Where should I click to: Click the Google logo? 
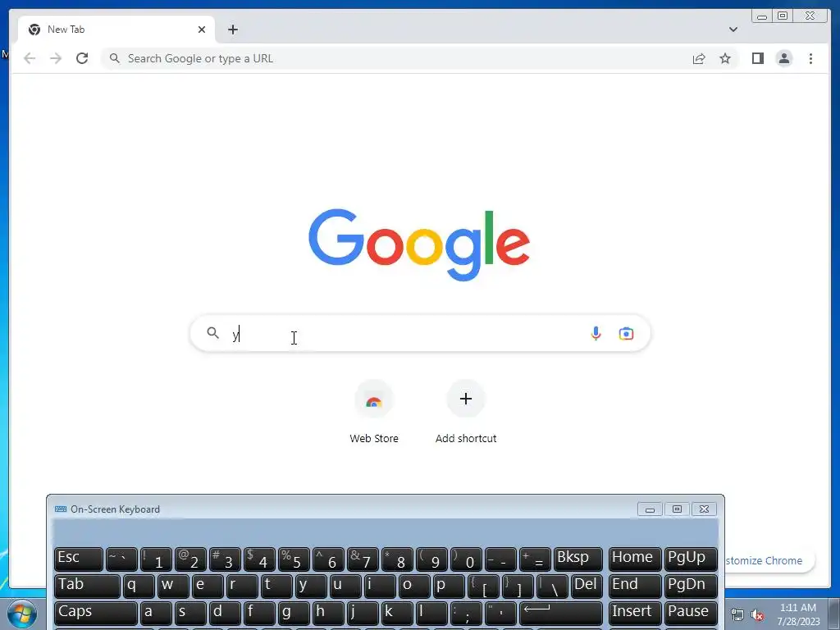[419, 244]
